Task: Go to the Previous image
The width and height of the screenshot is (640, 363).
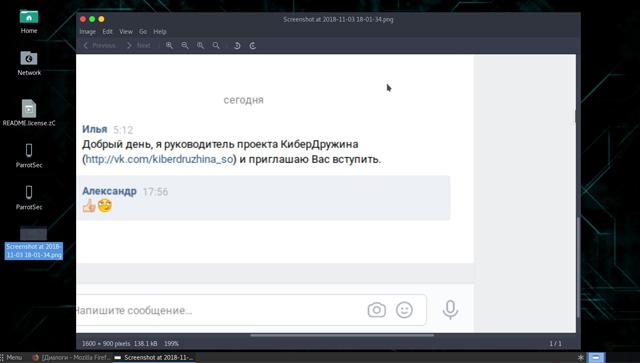Action: point(100,45)
